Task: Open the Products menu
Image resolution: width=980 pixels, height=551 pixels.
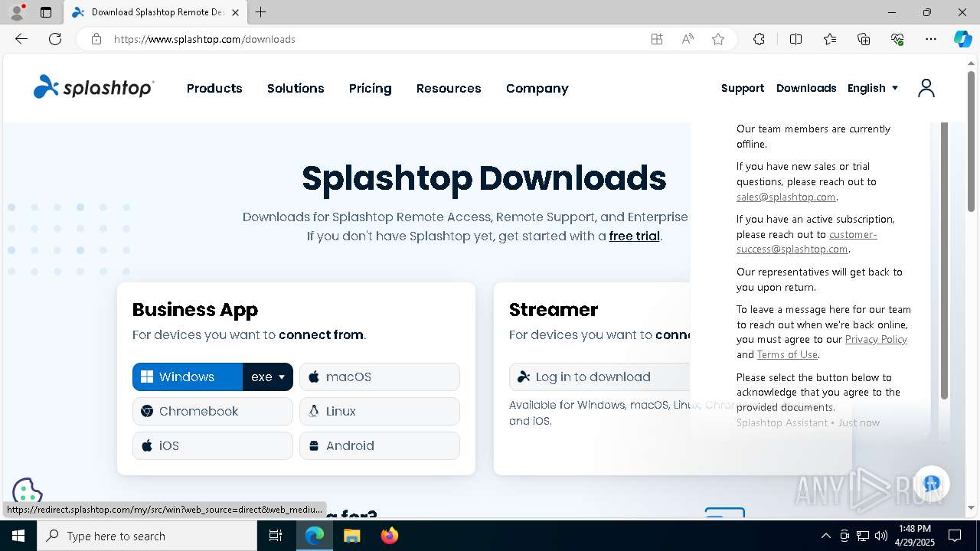Action: pyautogui.click(x=214, y=88)
